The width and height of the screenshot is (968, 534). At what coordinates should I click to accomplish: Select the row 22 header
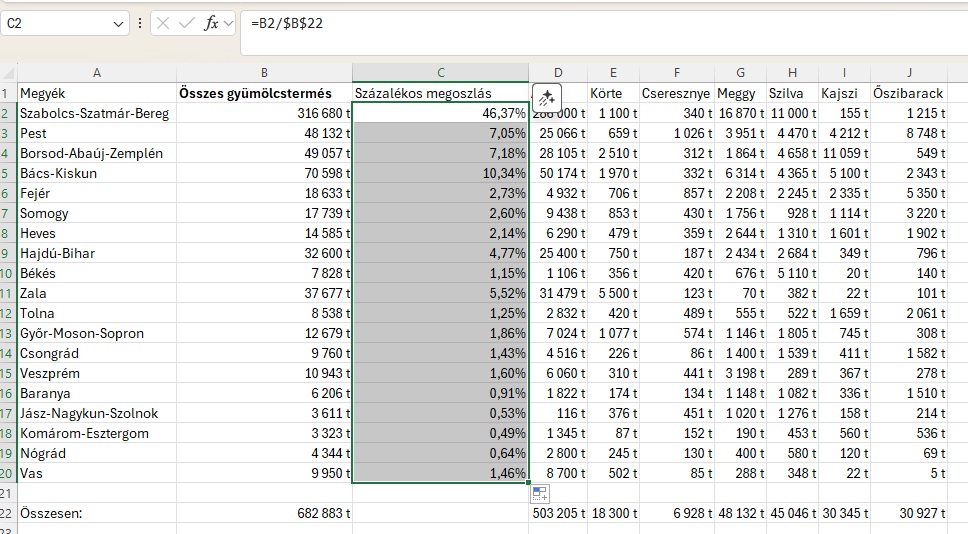tap(8, 513)
